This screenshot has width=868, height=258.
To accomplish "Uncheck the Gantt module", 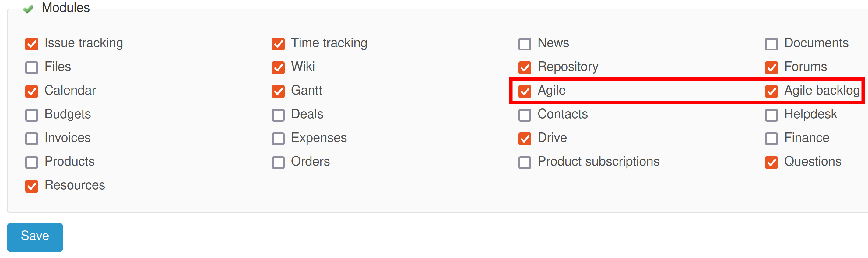I will pos(278,91).
